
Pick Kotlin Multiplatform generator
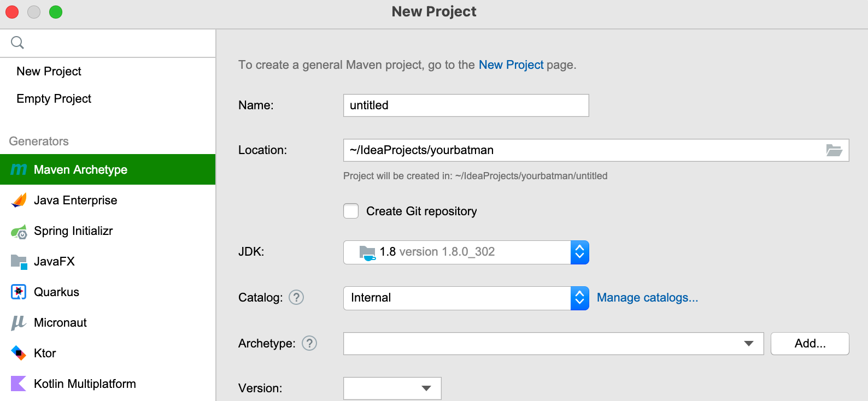coord(108,384)
